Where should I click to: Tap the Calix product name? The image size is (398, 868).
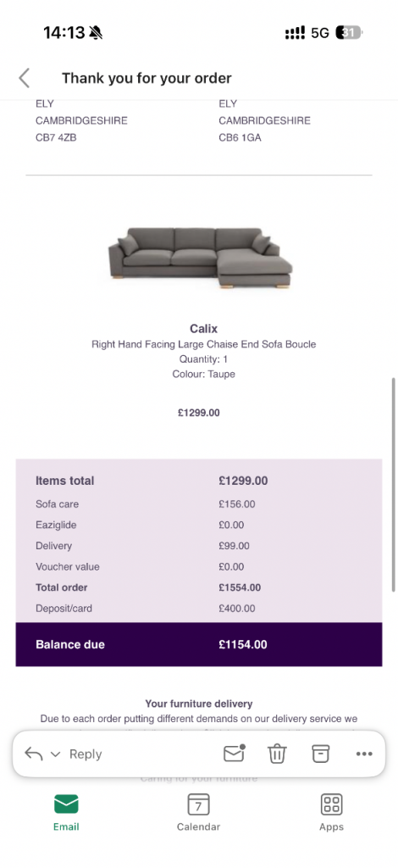tap(204, 328)
